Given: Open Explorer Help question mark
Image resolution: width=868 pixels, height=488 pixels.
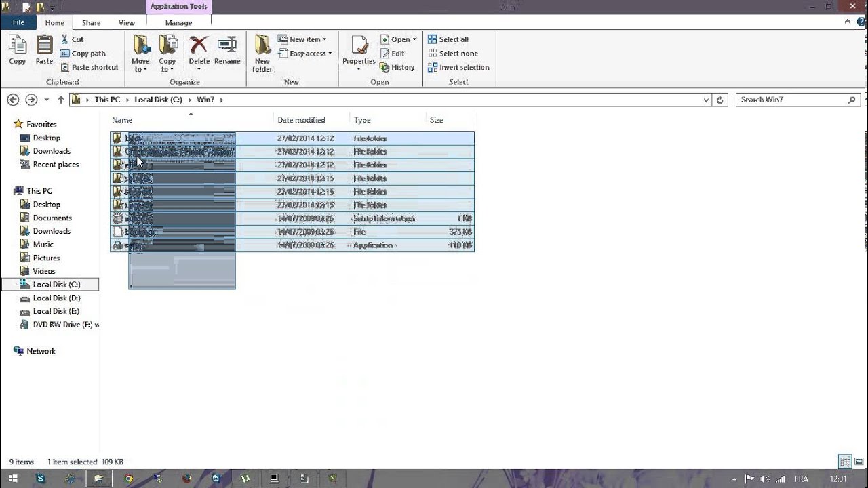Looking at the screenshot, I should (860, 22).
